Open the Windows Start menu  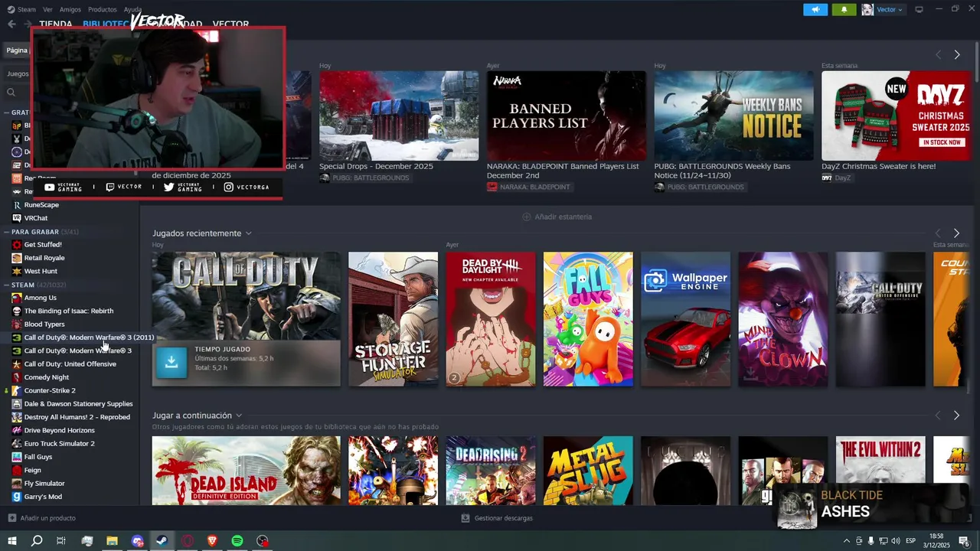pos(11,541)
